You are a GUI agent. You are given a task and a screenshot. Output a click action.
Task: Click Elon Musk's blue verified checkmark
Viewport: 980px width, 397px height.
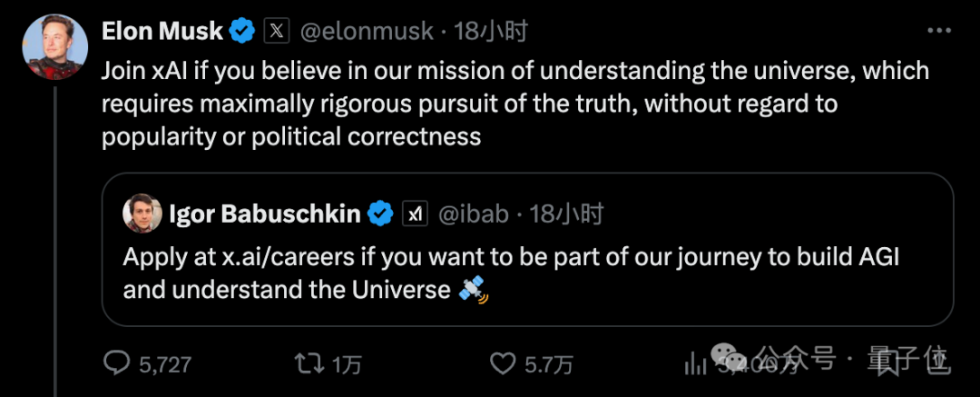242,31
